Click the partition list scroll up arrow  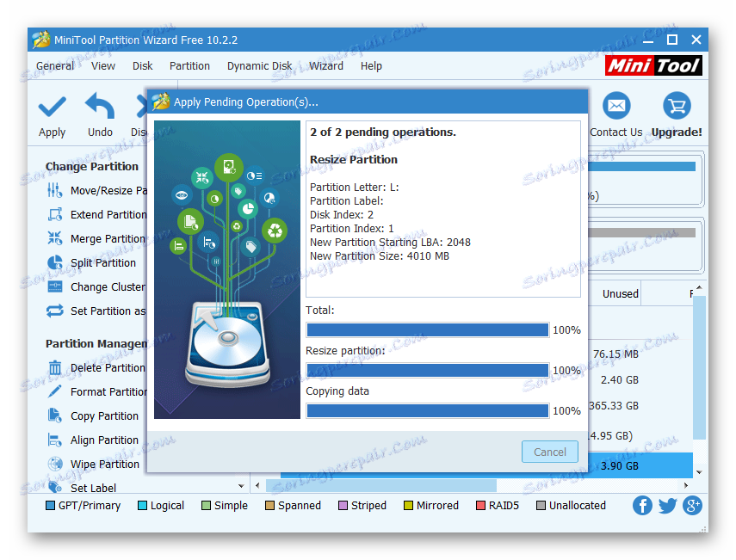coord(699,287)
